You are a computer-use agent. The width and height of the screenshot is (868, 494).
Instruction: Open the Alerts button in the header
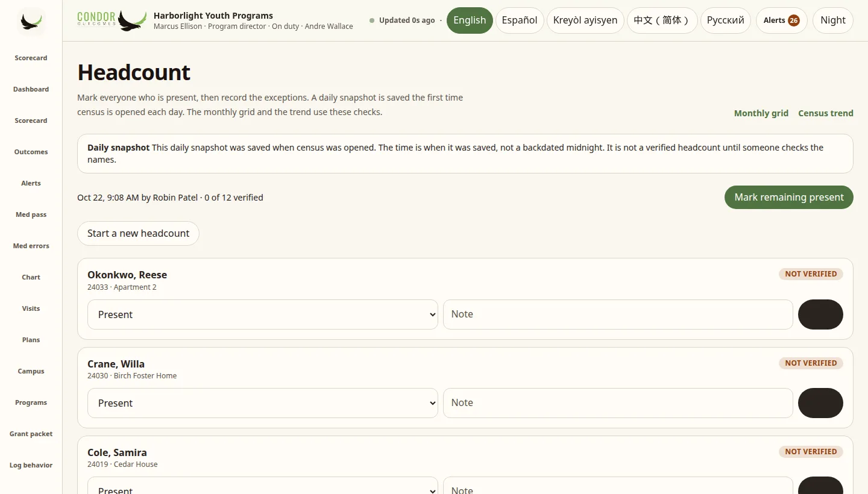tap(782, 20)
